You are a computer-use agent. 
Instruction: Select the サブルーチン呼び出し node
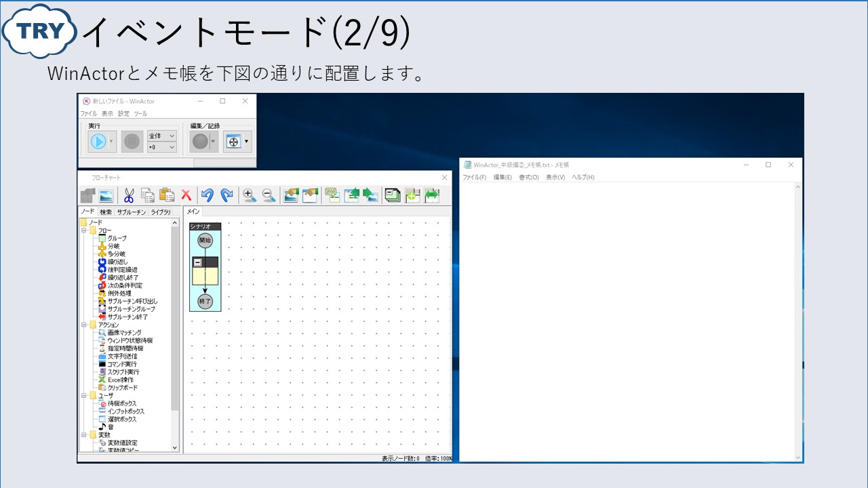tap(132, 301)
